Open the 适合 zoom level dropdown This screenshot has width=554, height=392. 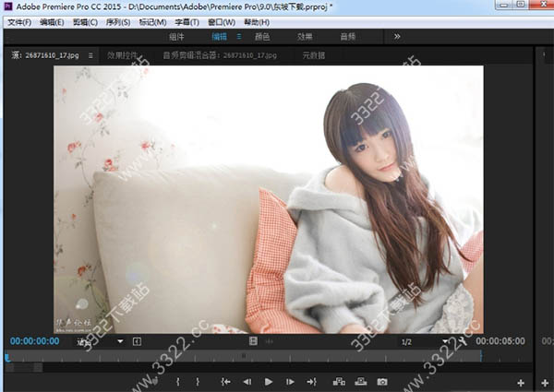click(100, 341)
